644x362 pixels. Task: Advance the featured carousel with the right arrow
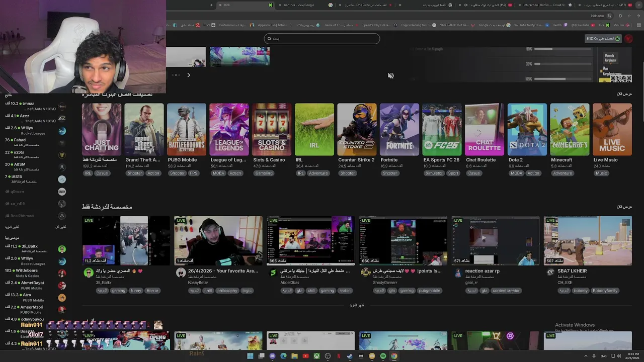pos(189,75)
